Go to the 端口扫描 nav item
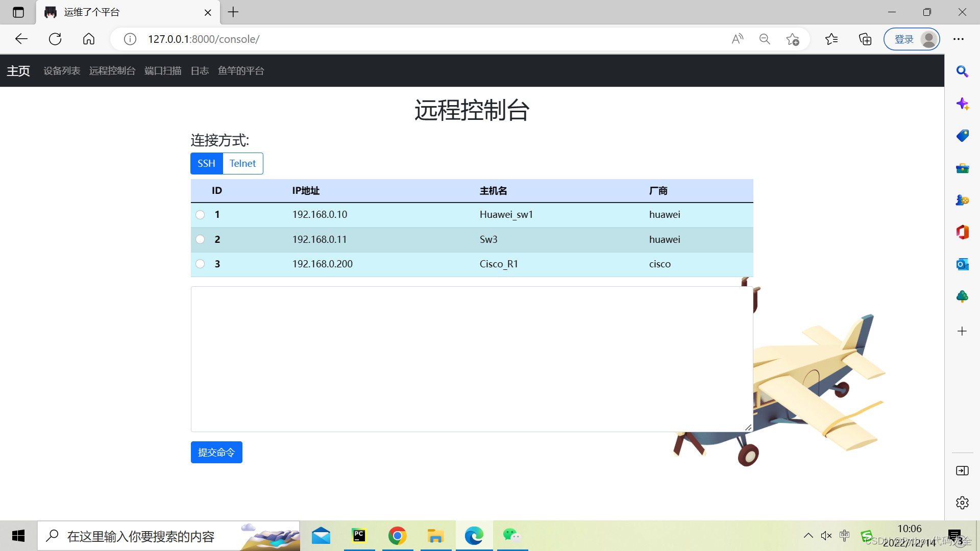Image resolution: width=980 pixels, height=551 pixels. point(163,71)
